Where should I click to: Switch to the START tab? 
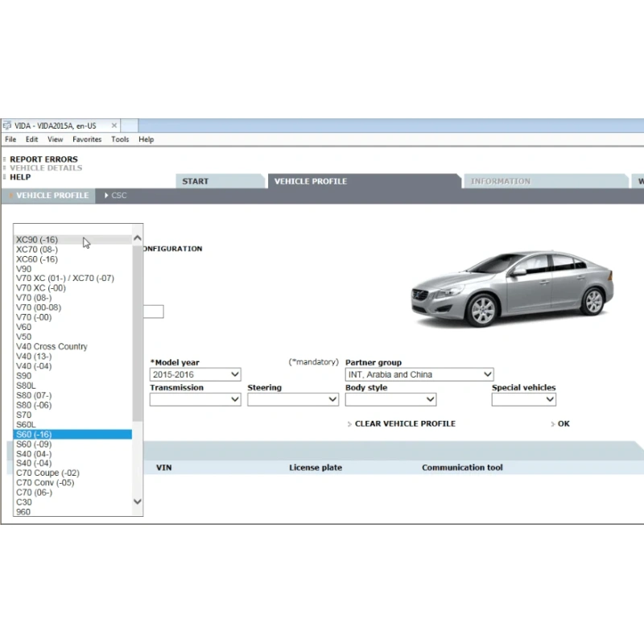point(196,181)
